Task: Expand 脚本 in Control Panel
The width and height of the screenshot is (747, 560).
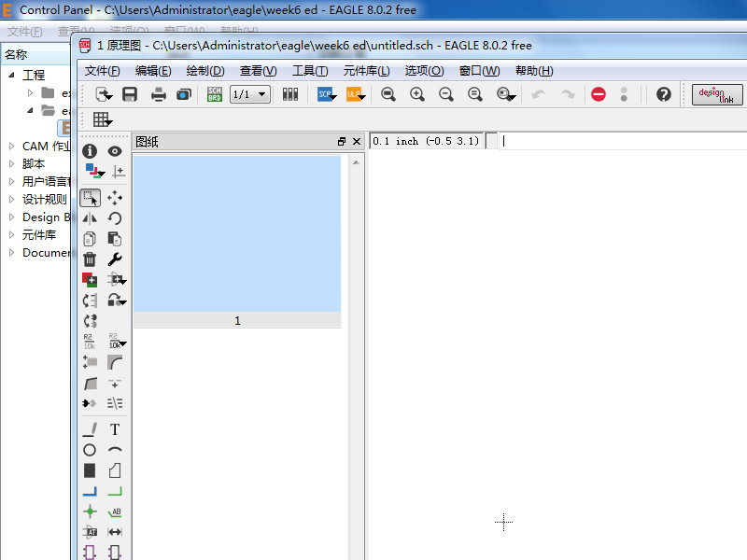Action: 12,164
